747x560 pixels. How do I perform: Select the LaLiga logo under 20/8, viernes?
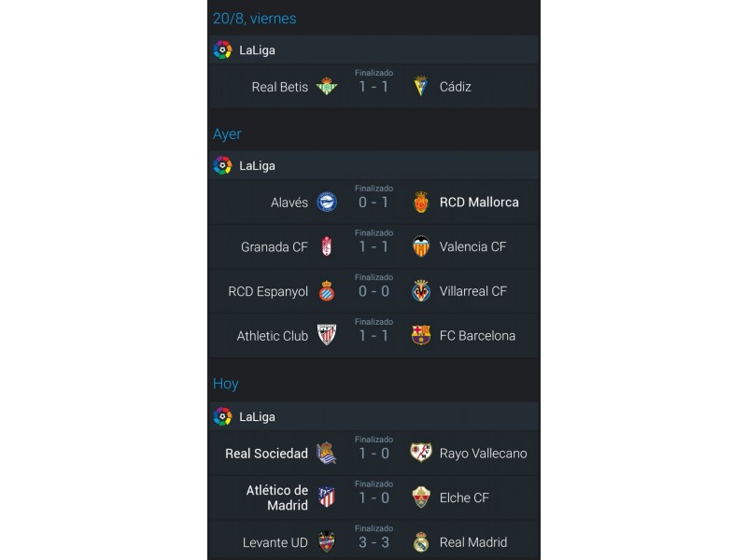222,49
